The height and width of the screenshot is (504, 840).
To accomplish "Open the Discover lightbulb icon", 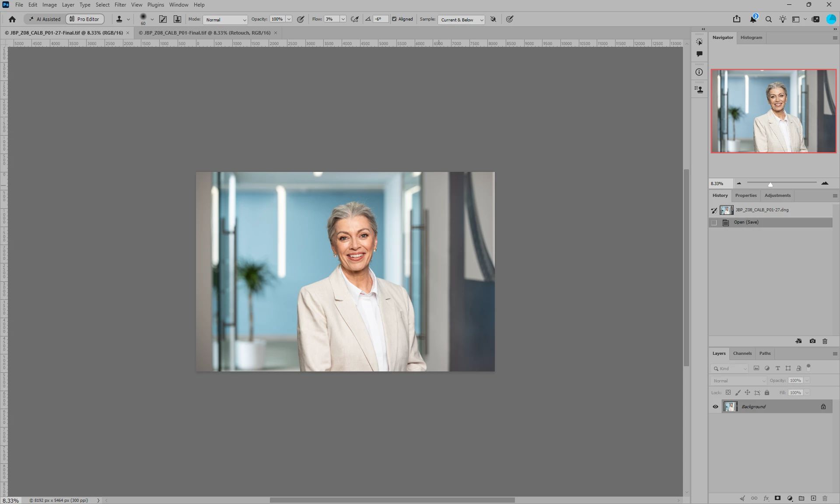I will click(x=783, y=19).
